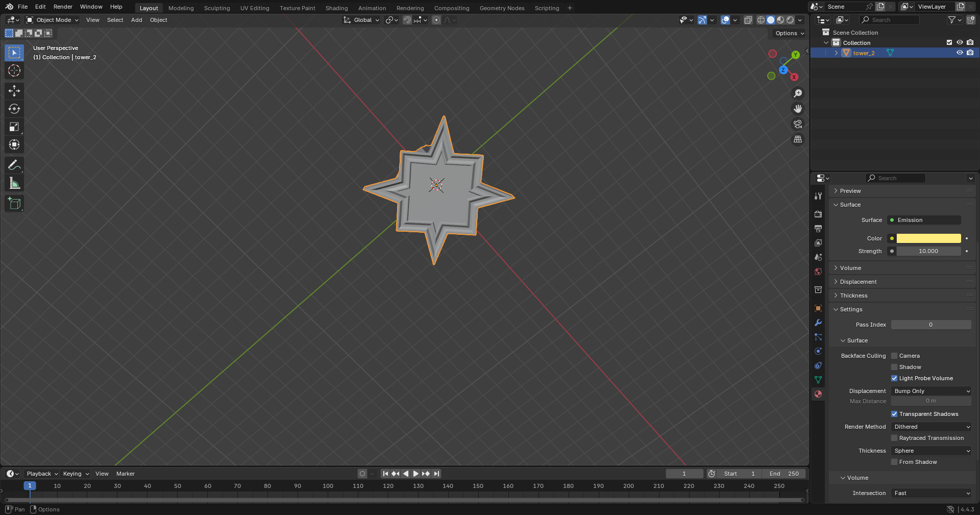
Task: Disable Light Probe Volume checkbox
Action: click(x=894, y=378)
